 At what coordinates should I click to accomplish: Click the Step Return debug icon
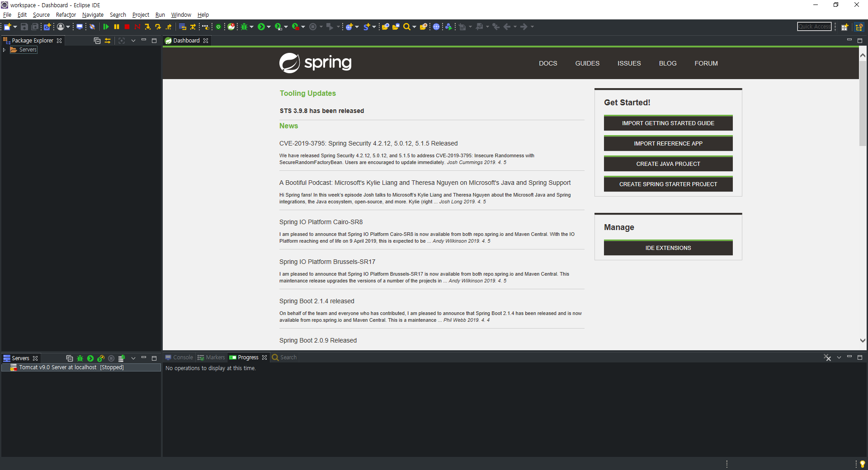[x=169, y=27]
